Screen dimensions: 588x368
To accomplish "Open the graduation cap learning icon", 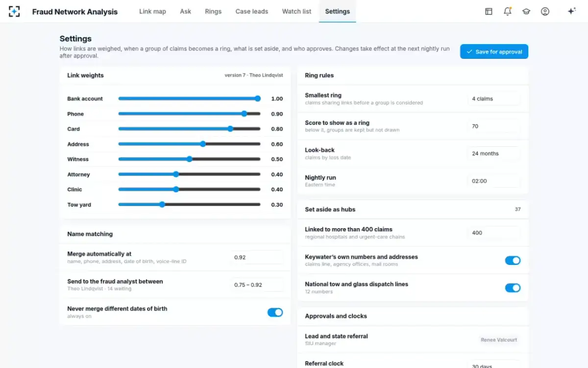I will tap(526, 11).
